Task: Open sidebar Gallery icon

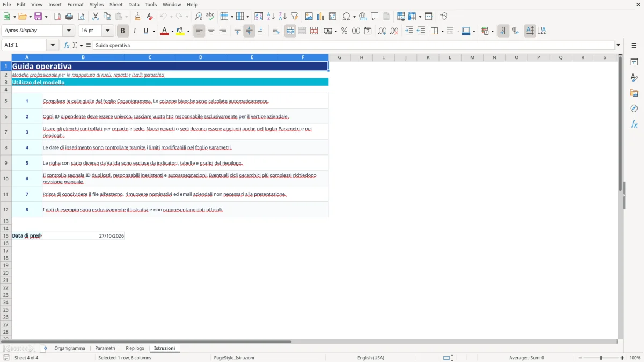Action: click(634, 93)
